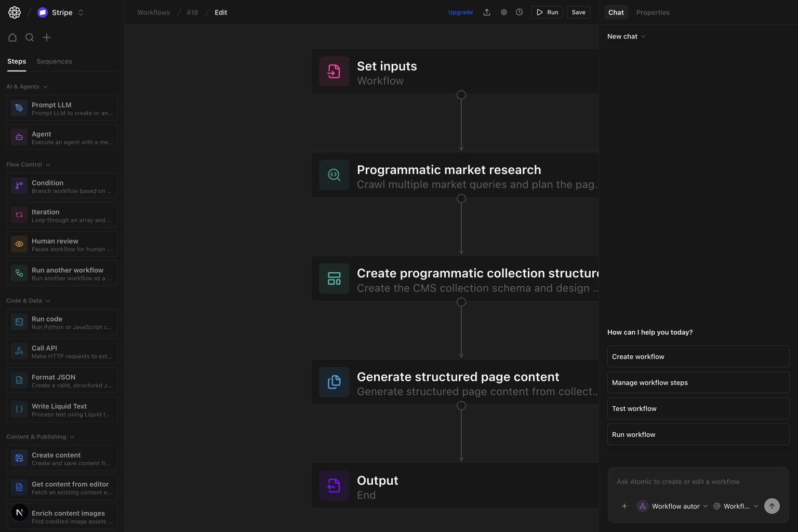
Task: Select the Get content from editor icon
Action: click(19, 487)
